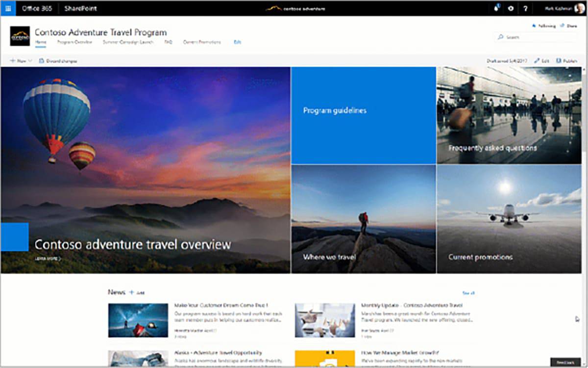The image size is (588, 368).
Task: Open the notifications bell icon
Action: (x=496, y=8)
